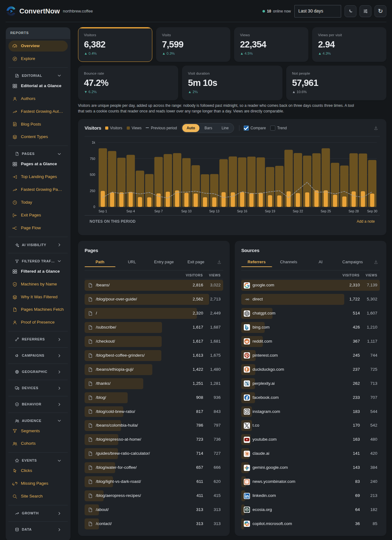392x540 pixels.
Task: Switch to the Entry page tab
Action: 164,262
